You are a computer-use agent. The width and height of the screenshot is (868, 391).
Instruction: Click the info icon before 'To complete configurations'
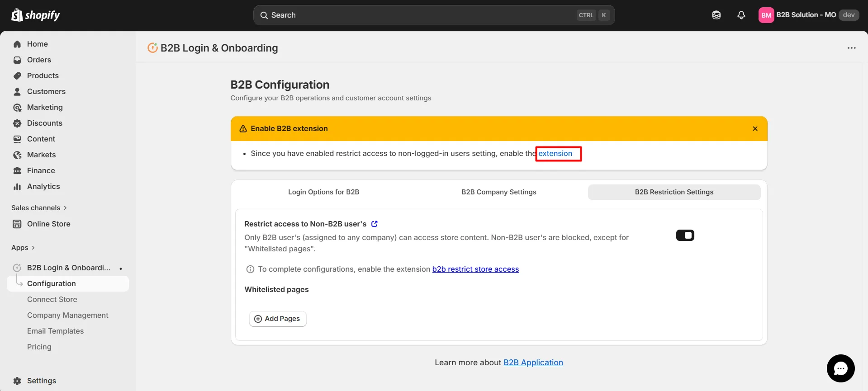(250, 269)
